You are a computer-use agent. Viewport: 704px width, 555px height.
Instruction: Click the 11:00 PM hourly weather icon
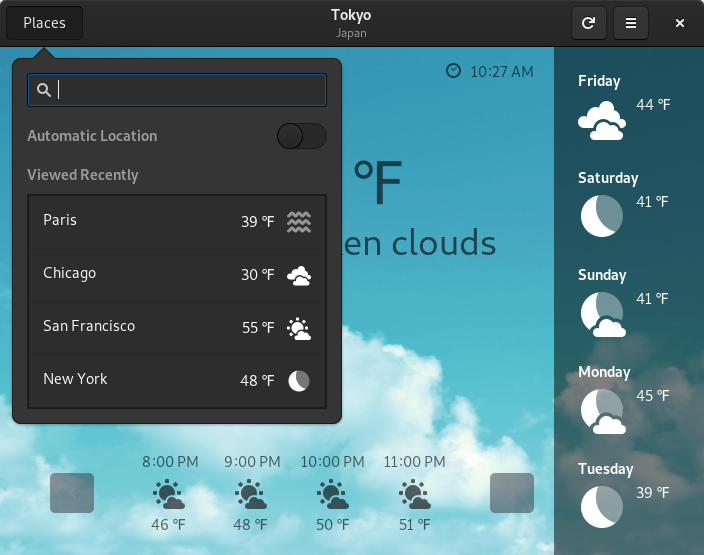[414, 495]
